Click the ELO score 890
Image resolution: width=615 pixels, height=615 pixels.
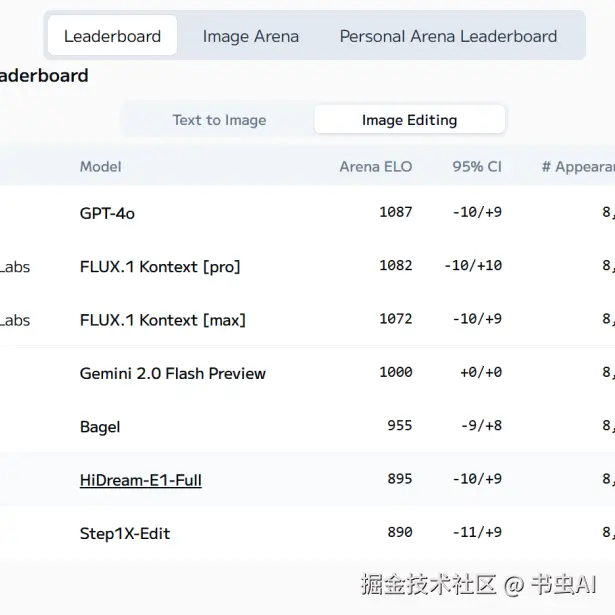pyautogui.click(x=400, y=532)
